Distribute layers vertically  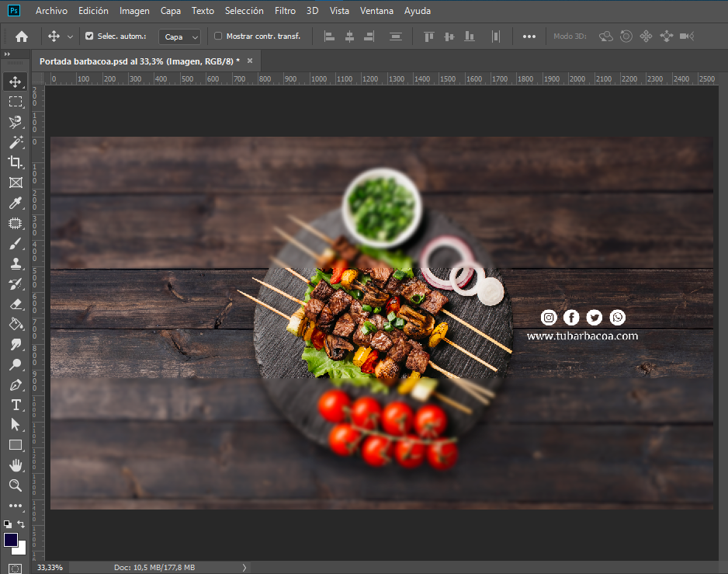click(x=396, y=37)
